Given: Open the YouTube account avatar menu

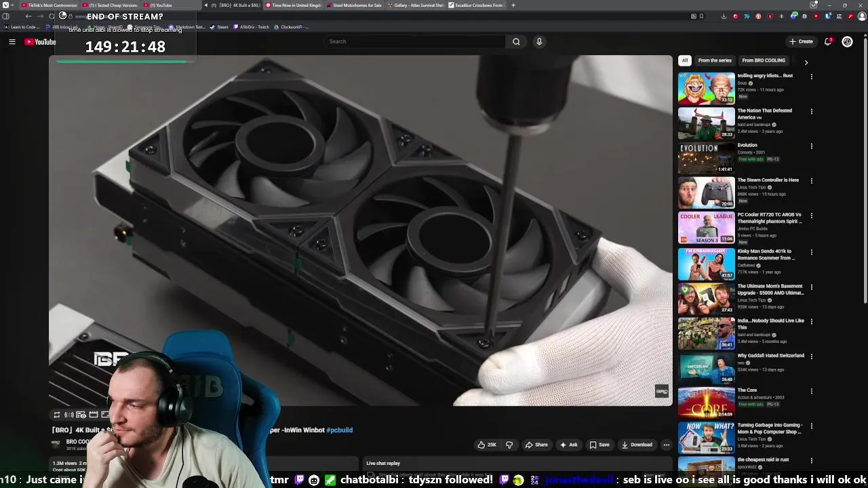Looking at the screenshot, I should point(847,41).
